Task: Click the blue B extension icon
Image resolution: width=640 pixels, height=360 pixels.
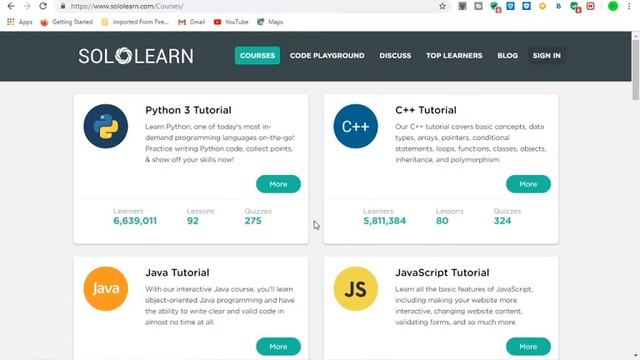Action: click(x=558, y=6)
